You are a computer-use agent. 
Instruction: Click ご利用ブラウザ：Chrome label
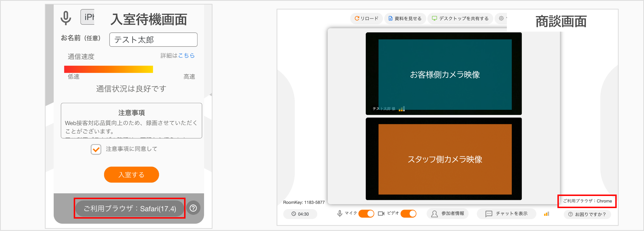pyautogui.click(x=587, y=201)
